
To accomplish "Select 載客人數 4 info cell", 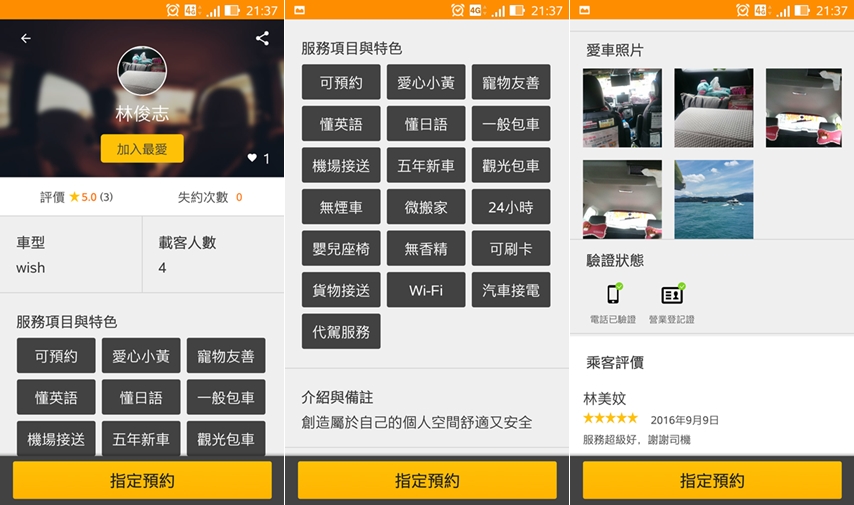I will pyautogui.click(x=214, y=254).
